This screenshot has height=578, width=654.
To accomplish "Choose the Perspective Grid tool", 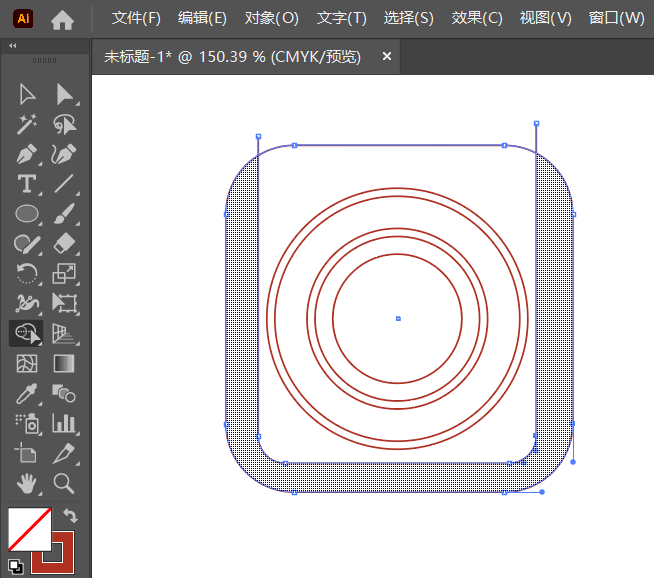I will click(x=64, y=333).
